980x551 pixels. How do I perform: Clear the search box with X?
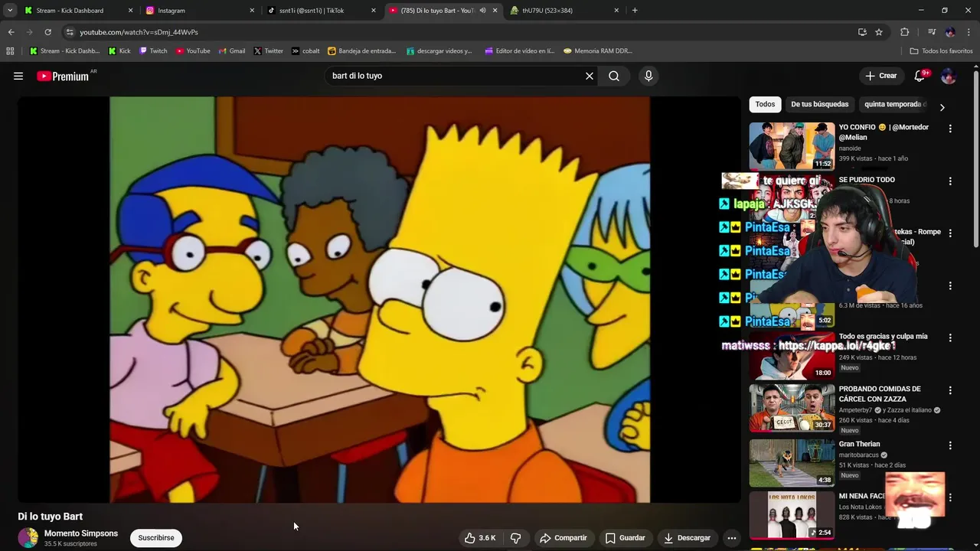tap(590, 76)
